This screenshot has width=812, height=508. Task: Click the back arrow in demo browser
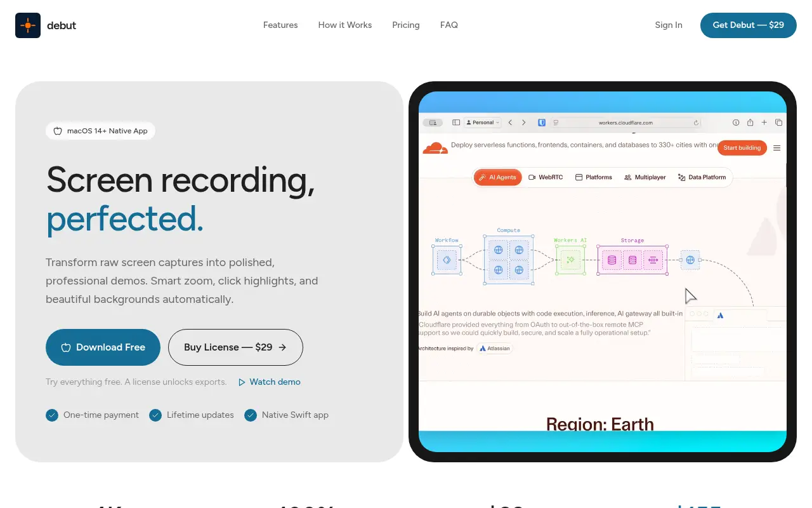(510, 123)
